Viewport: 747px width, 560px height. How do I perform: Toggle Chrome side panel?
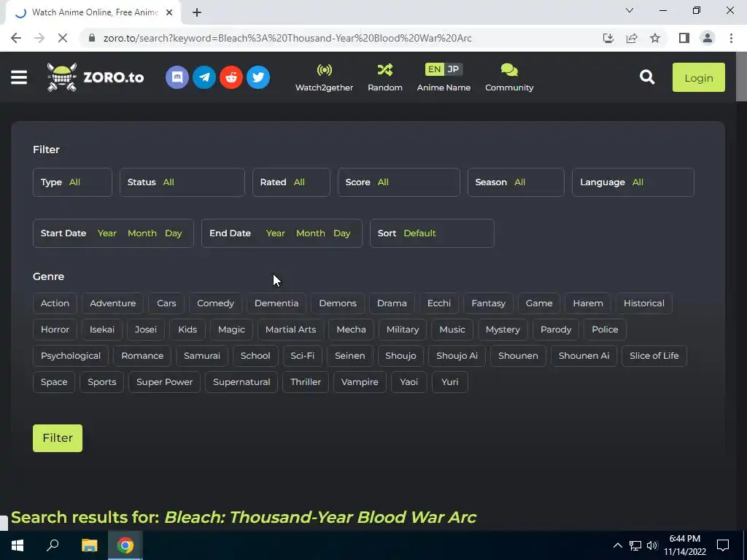tap(684, 38)
